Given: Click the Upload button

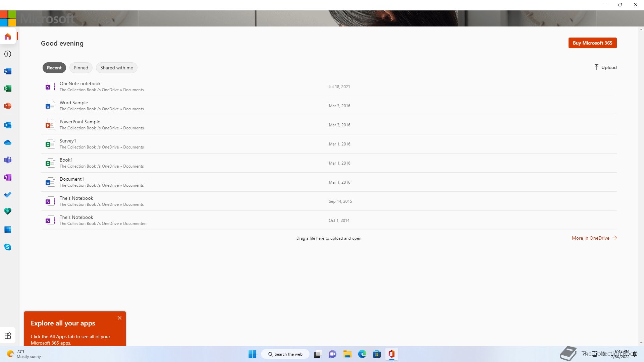Looking at the screenshot, I should click(605, 67).
